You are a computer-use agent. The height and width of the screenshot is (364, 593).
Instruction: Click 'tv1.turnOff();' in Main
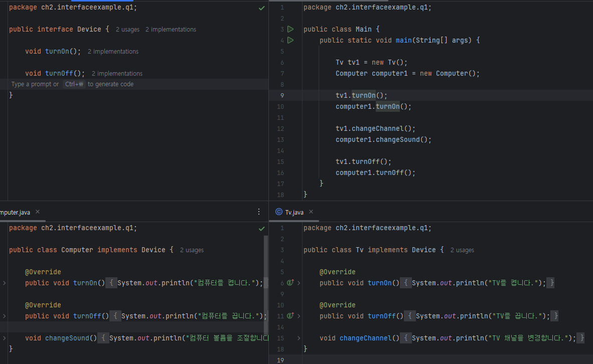click(x=363, y=161)
